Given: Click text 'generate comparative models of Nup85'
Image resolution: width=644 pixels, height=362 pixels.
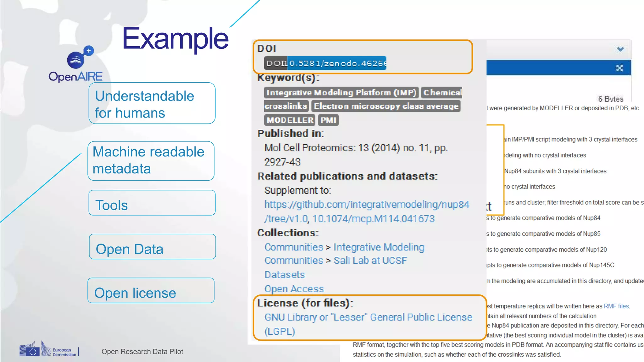Looking at the screenshot, I should (x=548, y=234).
